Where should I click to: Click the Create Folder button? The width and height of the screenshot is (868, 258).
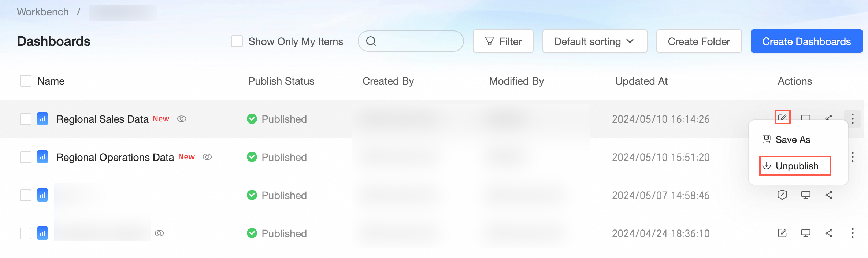point(699,41)
